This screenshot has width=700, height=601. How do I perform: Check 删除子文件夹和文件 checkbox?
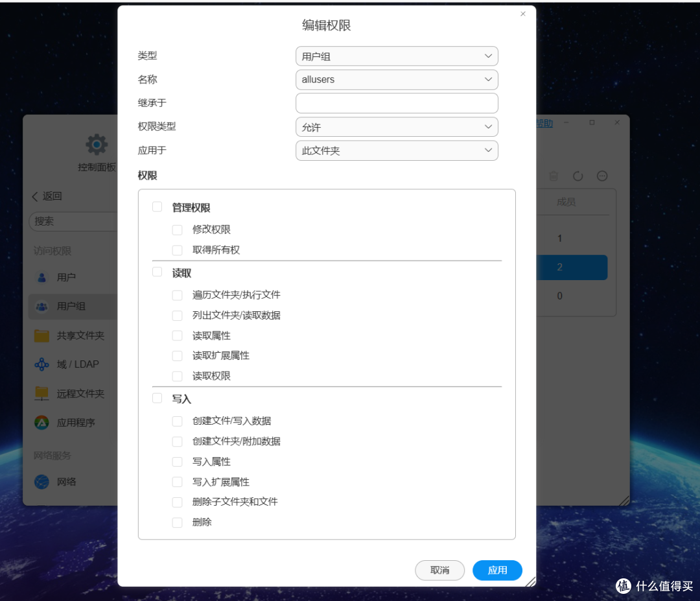177,502
